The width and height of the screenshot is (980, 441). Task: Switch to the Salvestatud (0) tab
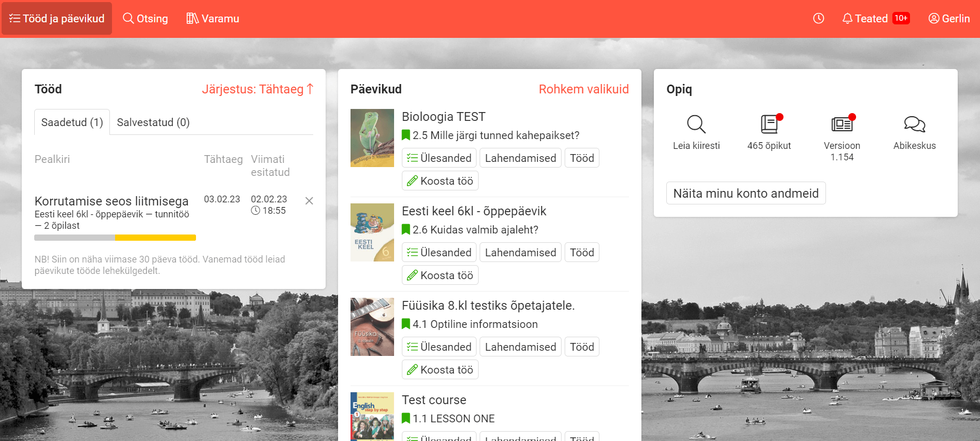pos(153,122)
